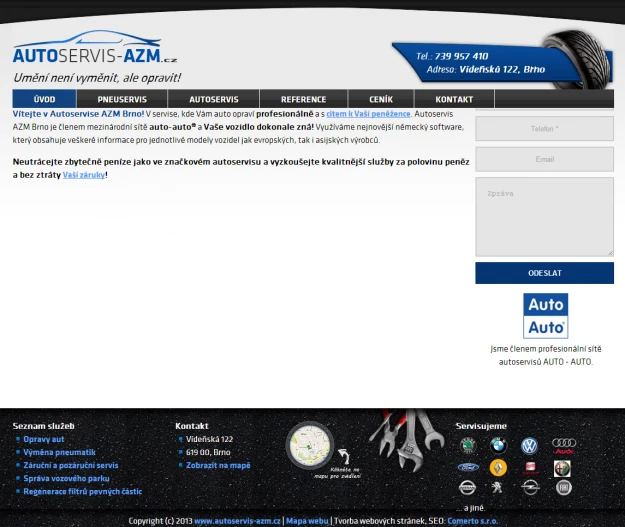The width and height of the screenshot is (625, 527).
Task: Open the 'Výměna pneumatik' footer link
Action: click(59, 452)
